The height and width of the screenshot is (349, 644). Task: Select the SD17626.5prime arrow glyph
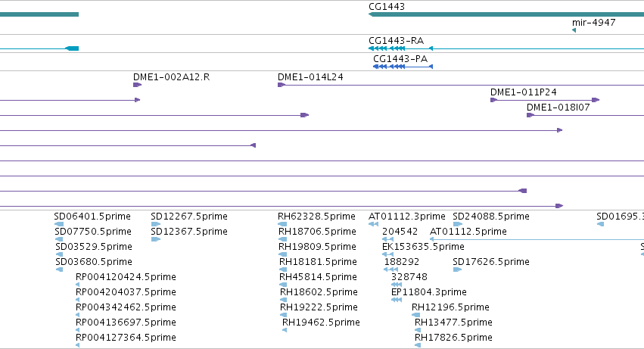(x=457, y=270)
